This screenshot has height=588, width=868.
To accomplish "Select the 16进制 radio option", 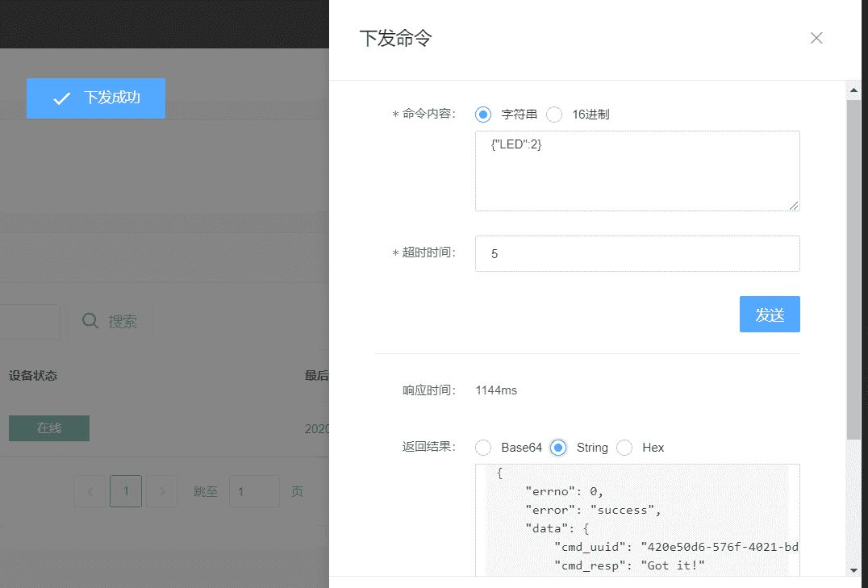I will coord(554,115).
